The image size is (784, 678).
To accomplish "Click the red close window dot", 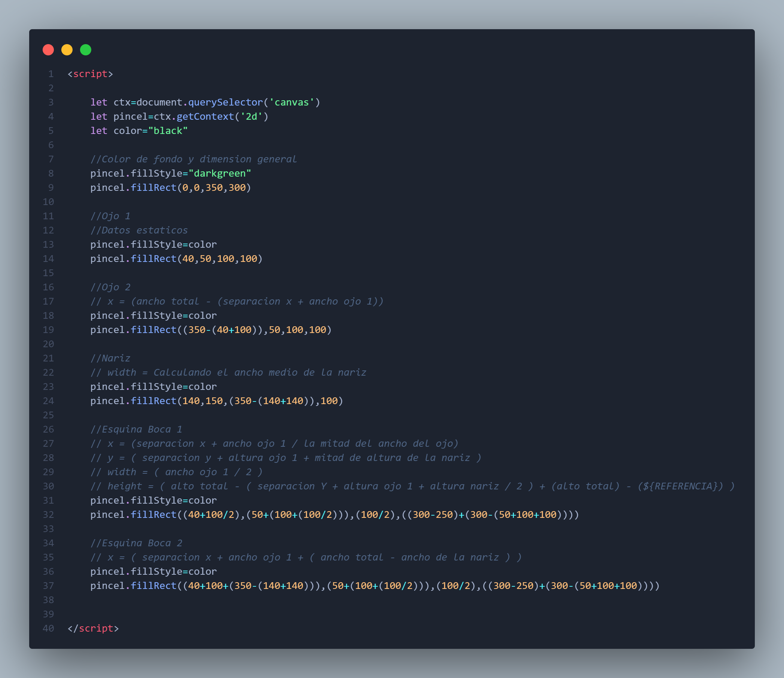I will (48, 50).
